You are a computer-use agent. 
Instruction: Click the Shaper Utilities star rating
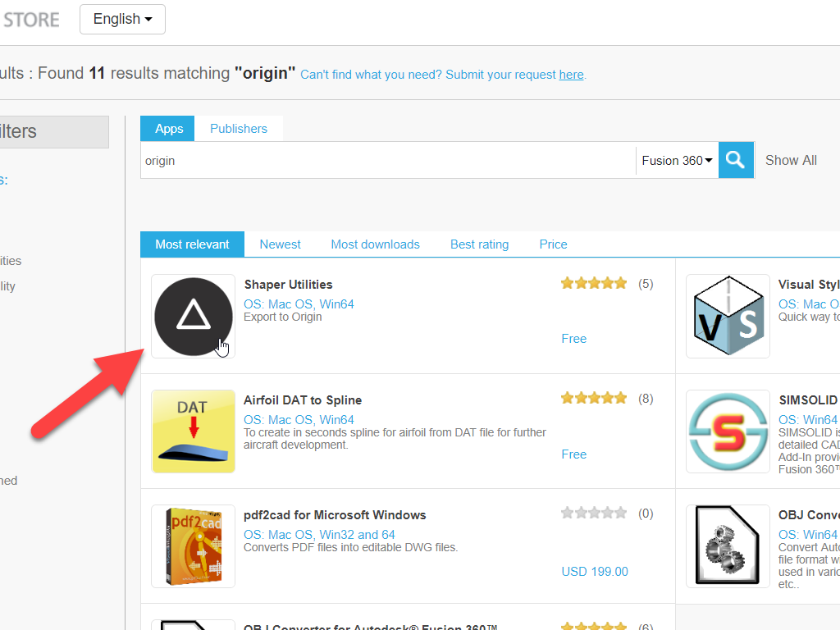coord(594,283)
